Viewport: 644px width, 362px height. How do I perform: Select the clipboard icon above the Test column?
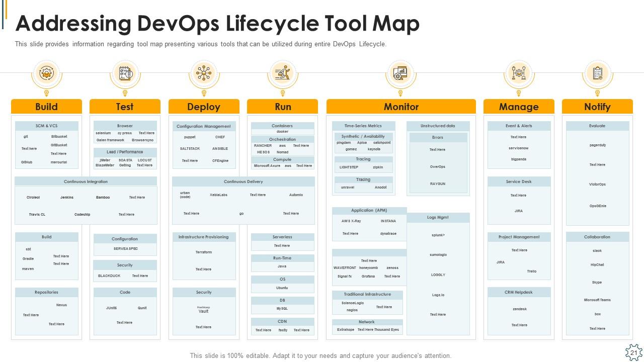coord(125,73)
